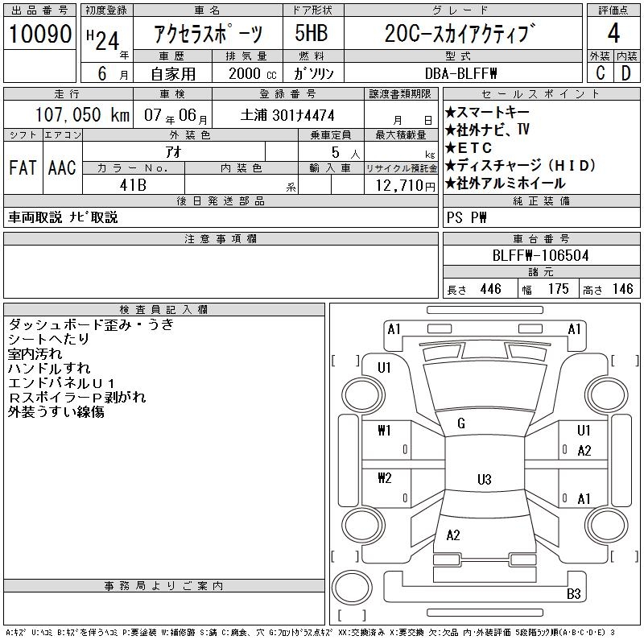
Task: Select the 注意事項欄 section header
Action: [x=221, y=238]
